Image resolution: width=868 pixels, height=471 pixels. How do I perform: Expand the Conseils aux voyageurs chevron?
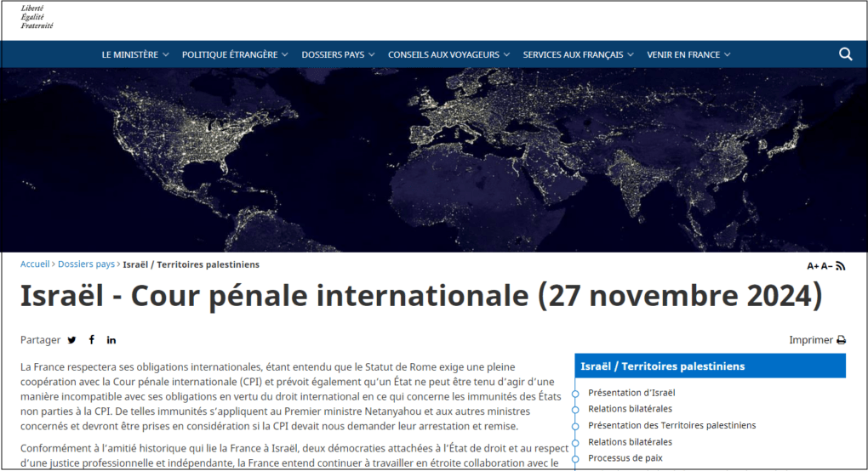pyautogui.click(x=506, y=54)
